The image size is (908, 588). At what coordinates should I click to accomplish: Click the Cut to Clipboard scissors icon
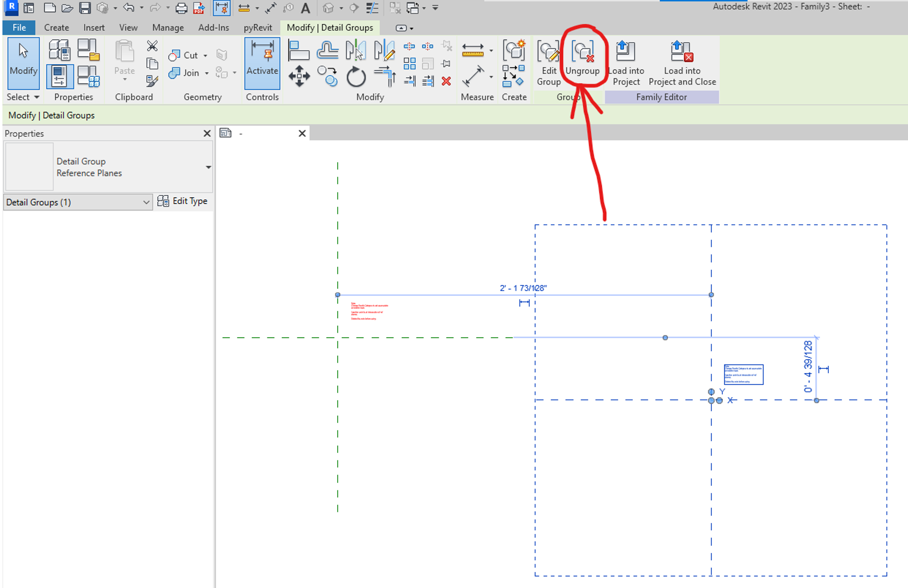[152, 46]
